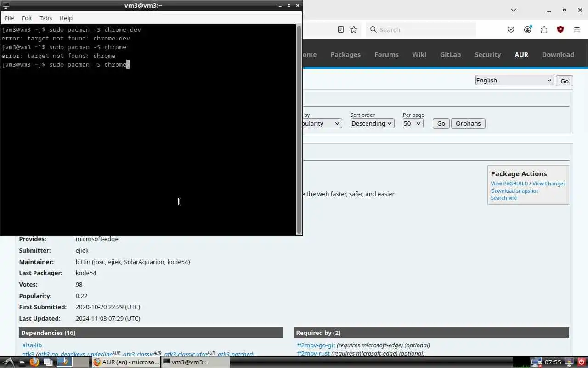The image size is (588, 368).
Task: Open the GitLab navigation link
Action: click(450, 54)
